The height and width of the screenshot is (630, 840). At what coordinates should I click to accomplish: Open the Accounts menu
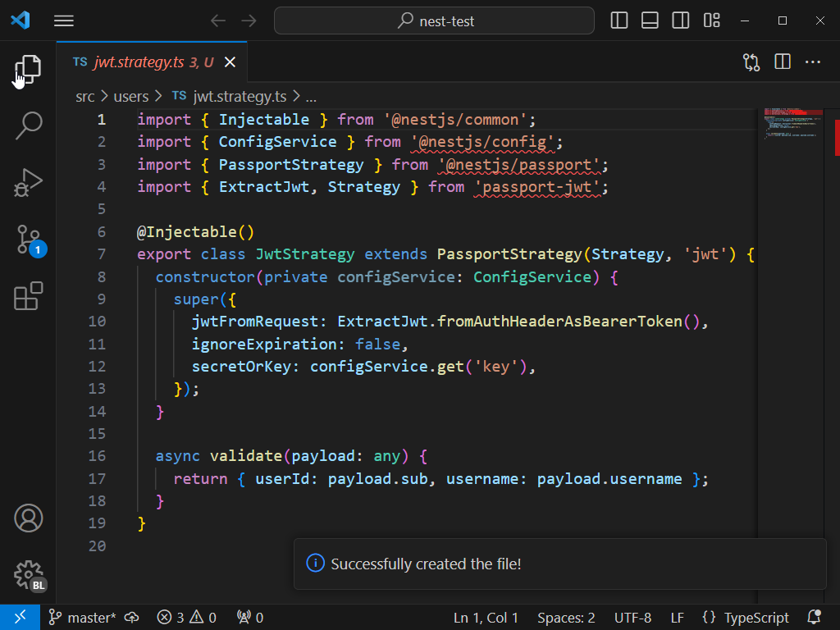click(28, 518)
